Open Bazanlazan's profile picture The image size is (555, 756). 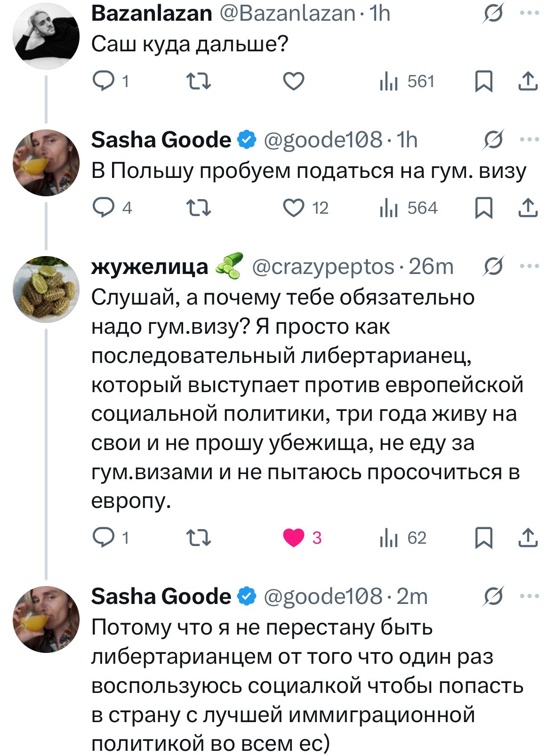(46, 36)
